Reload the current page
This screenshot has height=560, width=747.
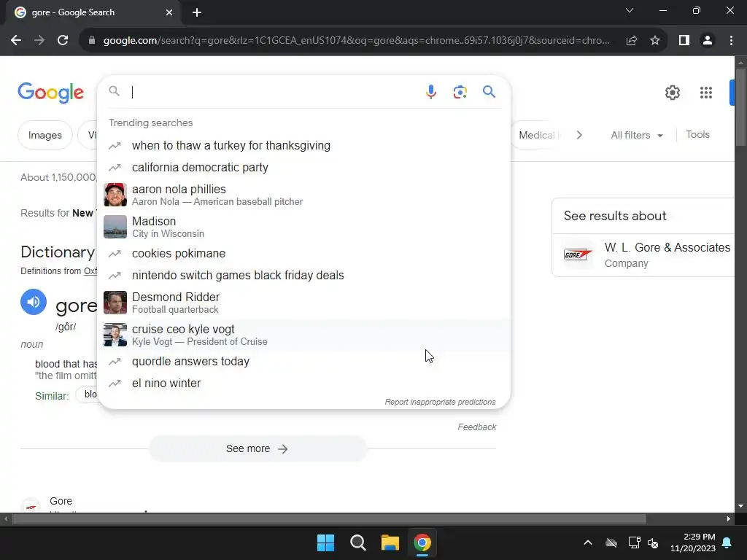[63, 41]
